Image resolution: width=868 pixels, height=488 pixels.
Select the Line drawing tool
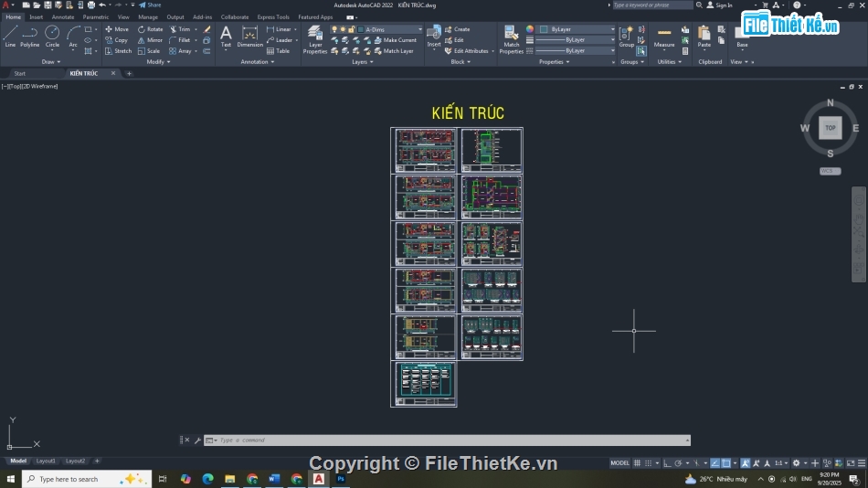pyautogui.click(x=10, y=36)
